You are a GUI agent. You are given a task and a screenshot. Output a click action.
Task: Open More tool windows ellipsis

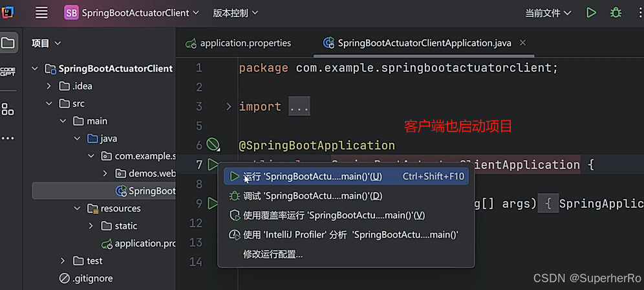pyautogui.click(x=8, y=139)
